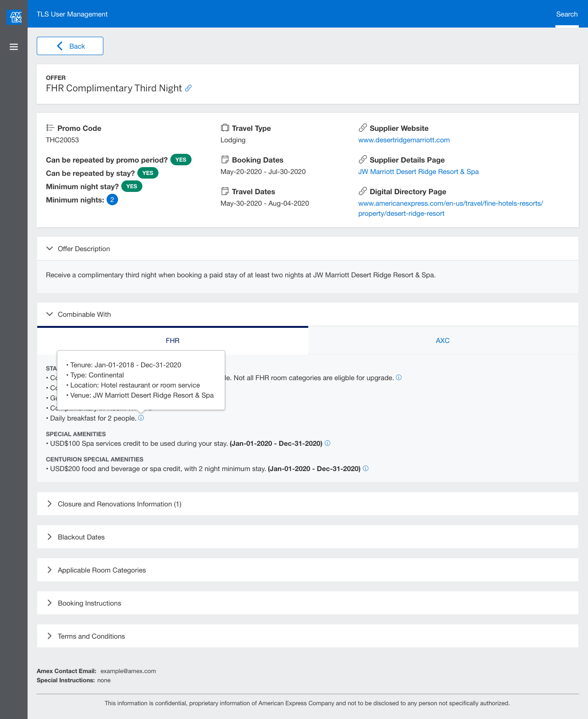Expand the Booking Instructions section
The width and height of the screenshot is (588, 719).
coord(50,603)
